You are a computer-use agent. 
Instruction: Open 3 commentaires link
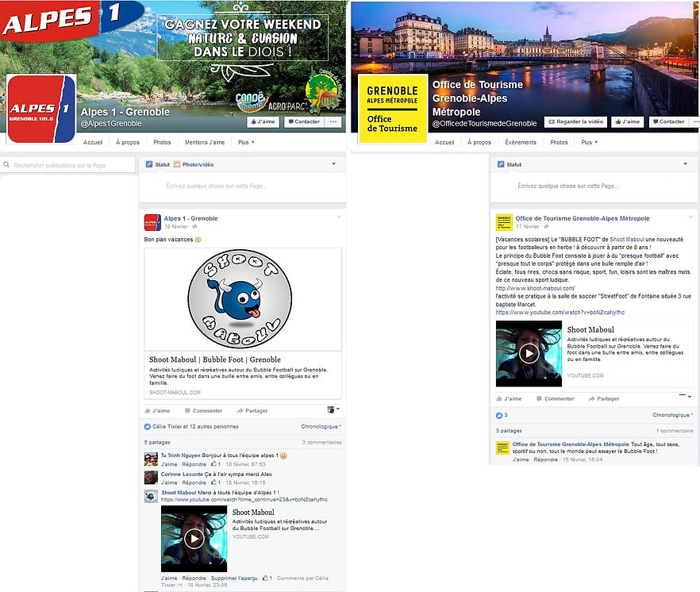click(322, 443)
